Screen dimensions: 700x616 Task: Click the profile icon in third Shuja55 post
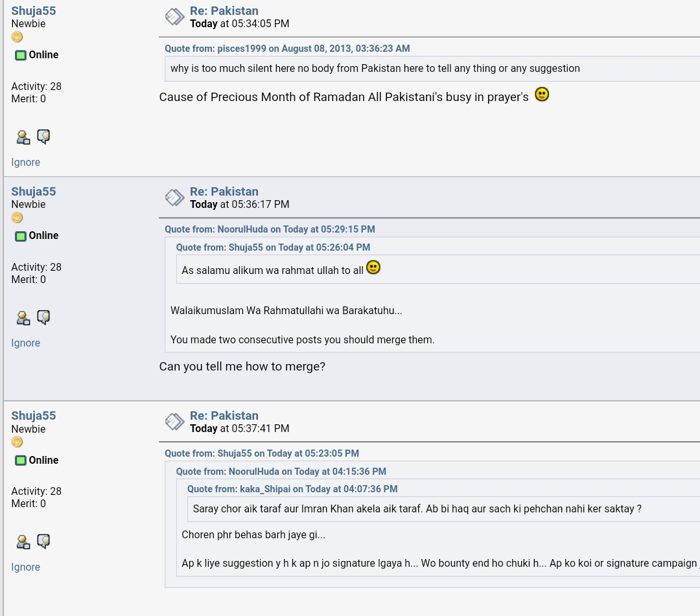23,542
